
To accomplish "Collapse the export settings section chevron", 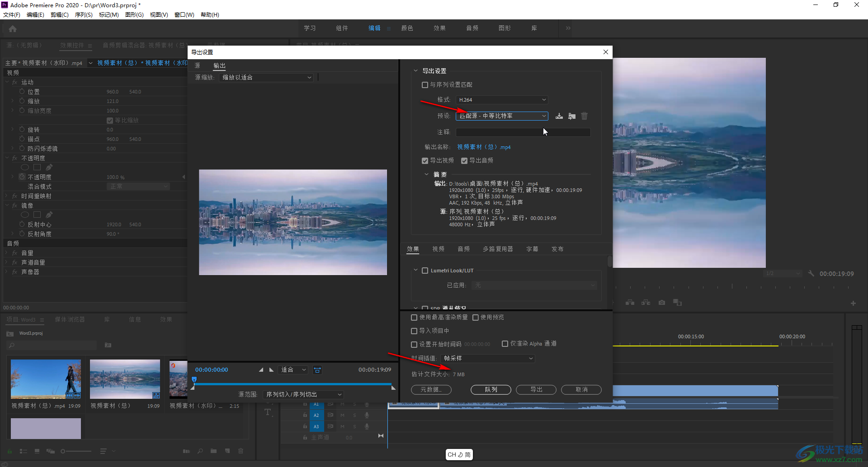I will coord(416,71).
